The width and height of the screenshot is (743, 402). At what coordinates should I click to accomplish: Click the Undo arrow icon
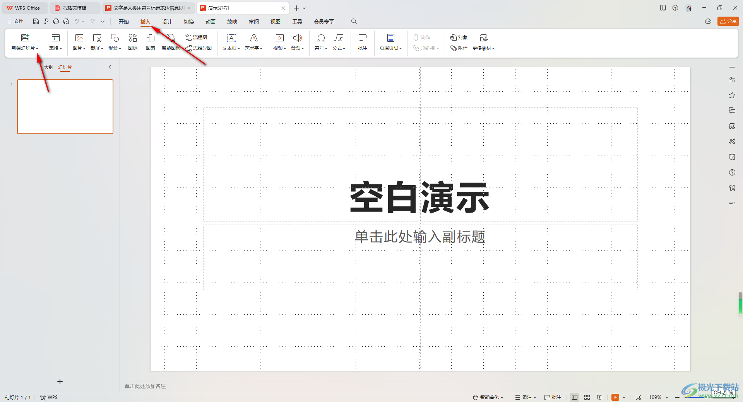[x=77, y=21]
